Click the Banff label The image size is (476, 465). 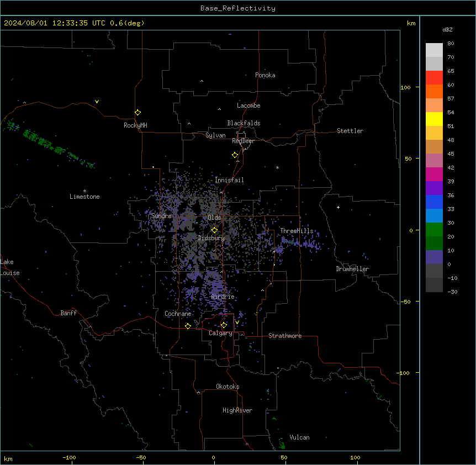[68, 313]
